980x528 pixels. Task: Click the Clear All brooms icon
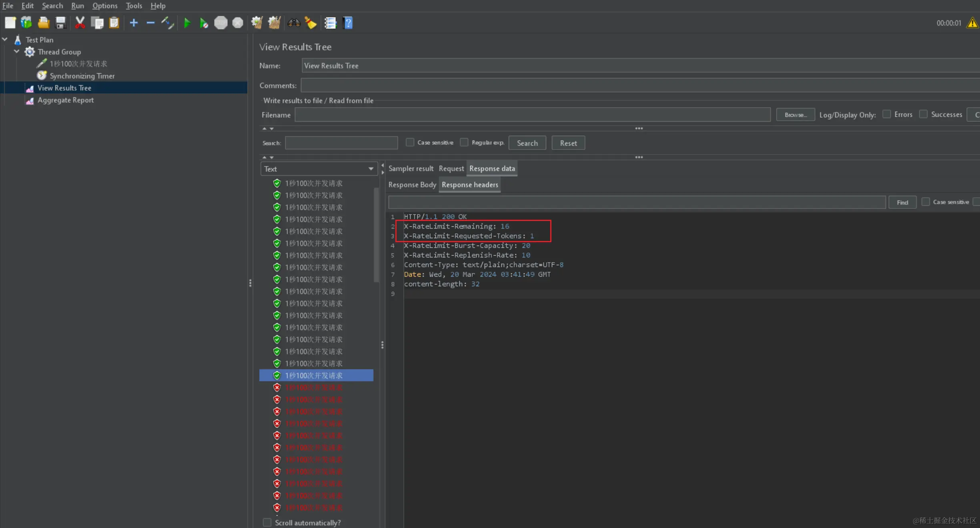click(274, 23)
